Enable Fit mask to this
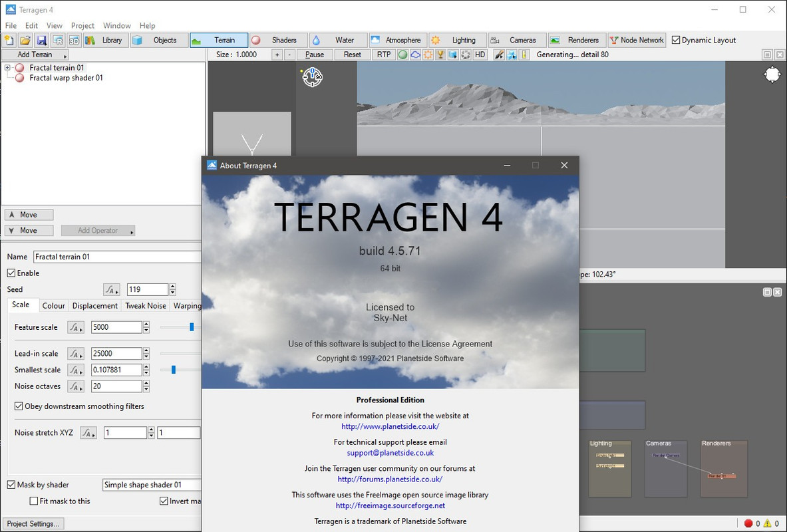 click(34, 501)
